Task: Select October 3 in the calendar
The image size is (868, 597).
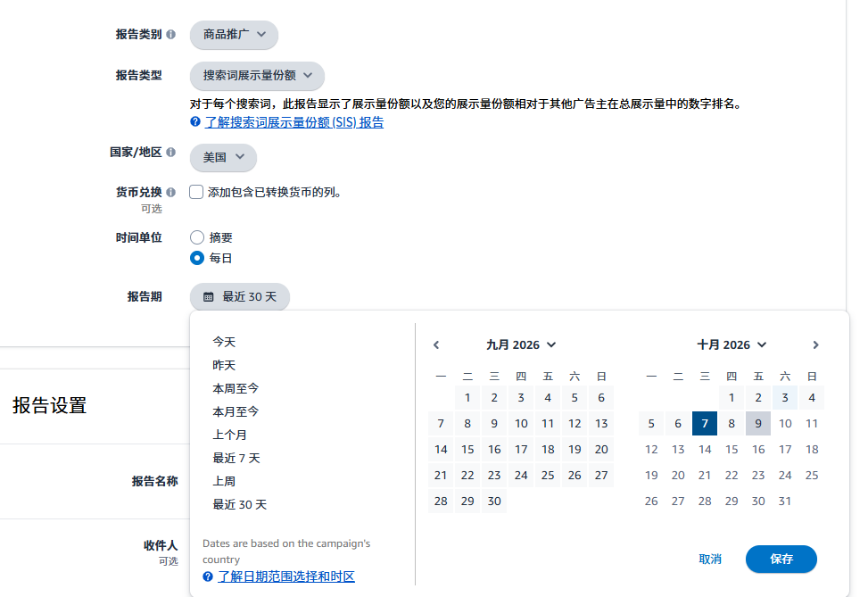Action: click(x=785, y=398)
